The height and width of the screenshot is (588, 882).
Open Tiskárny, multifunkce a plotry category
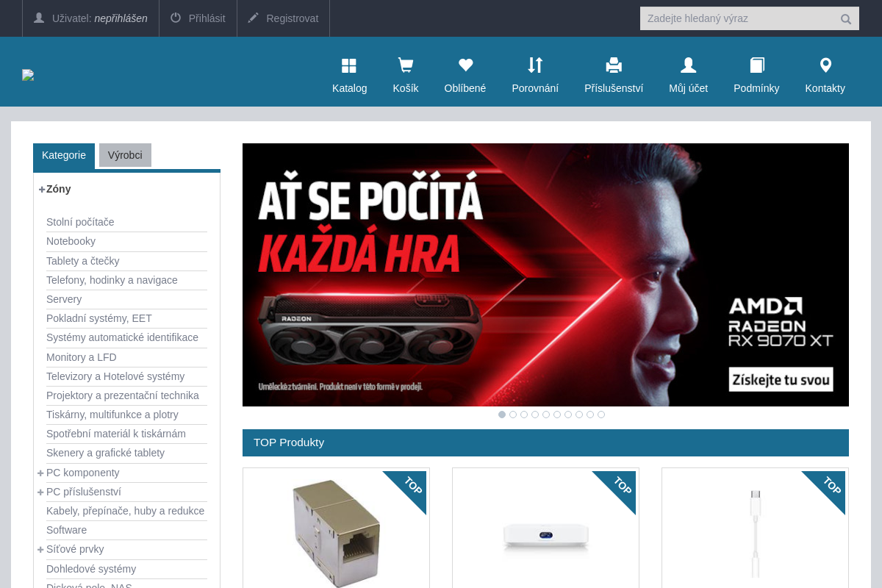point(112,415)
